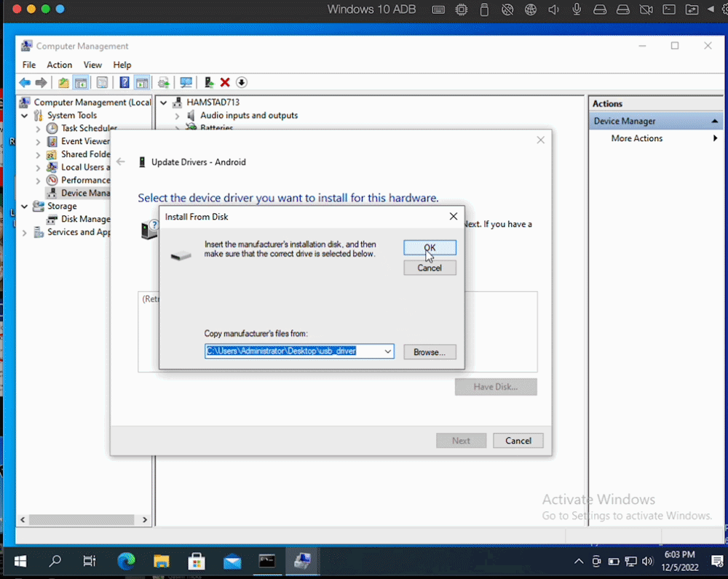
Task: Click the VM shared folder icon in title bar
Action: (692, 9)
